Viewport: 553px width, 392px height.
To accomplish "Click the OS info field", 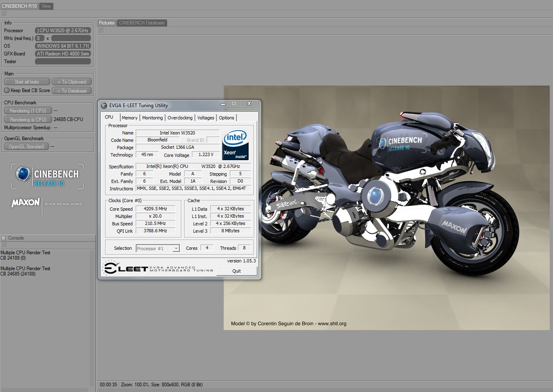I will pos(63,46).
